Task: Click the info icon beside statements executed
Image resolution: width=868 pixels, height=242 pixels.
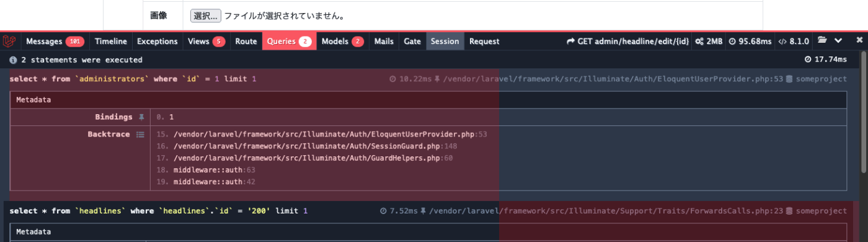Action: (14, 60)
